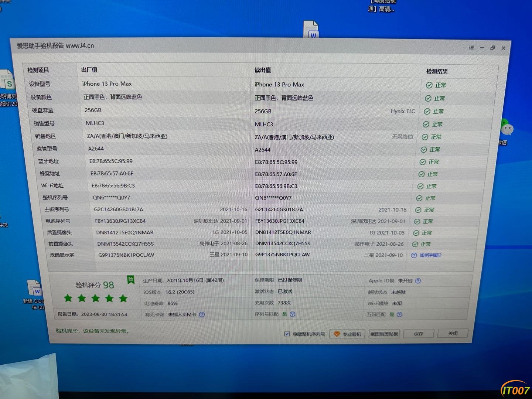The width and height of the screenshot is (532, 399).
Task: Click 电池寿命 value 85%
Action: tap(173, 304)
